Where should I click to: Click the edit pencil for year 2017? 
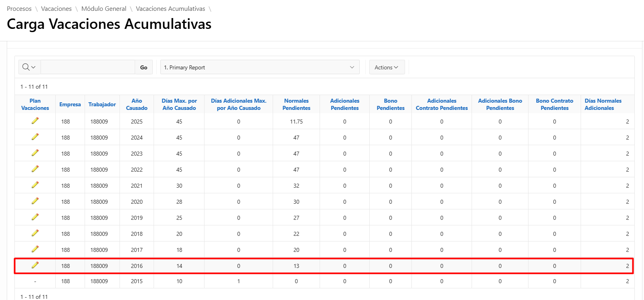tap(35, 249)
